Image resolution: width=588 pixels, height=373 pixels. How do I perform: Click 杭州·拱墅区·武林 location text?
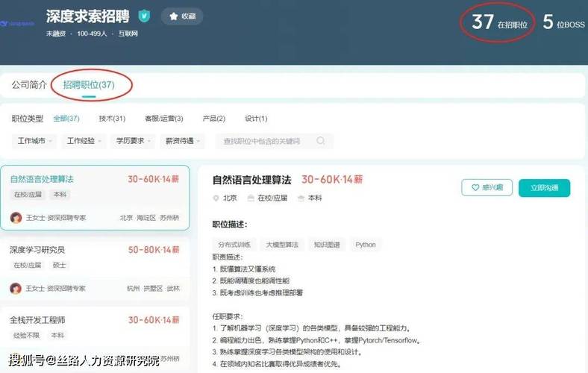pyautogui.click(x=154, y=288)
